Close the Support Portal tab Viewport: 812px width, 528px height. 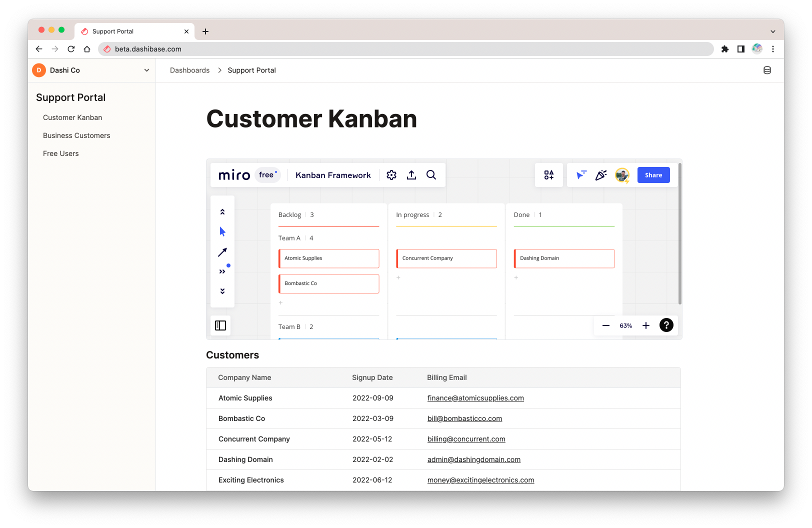pos(186,31)
